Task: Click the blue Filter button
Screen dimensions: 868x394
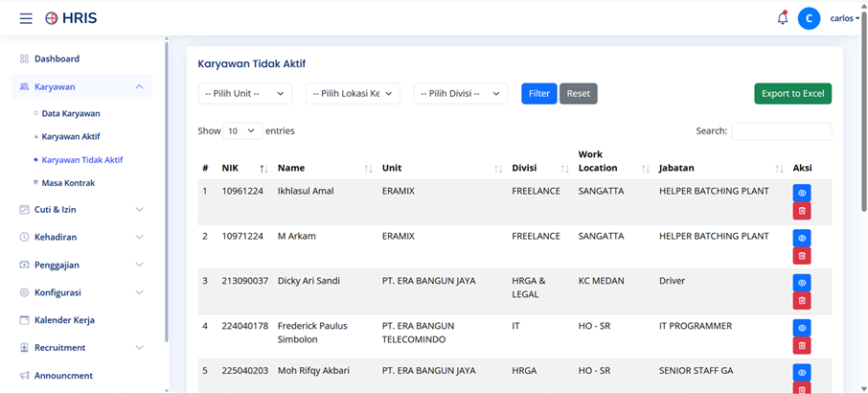Action: 539,94
